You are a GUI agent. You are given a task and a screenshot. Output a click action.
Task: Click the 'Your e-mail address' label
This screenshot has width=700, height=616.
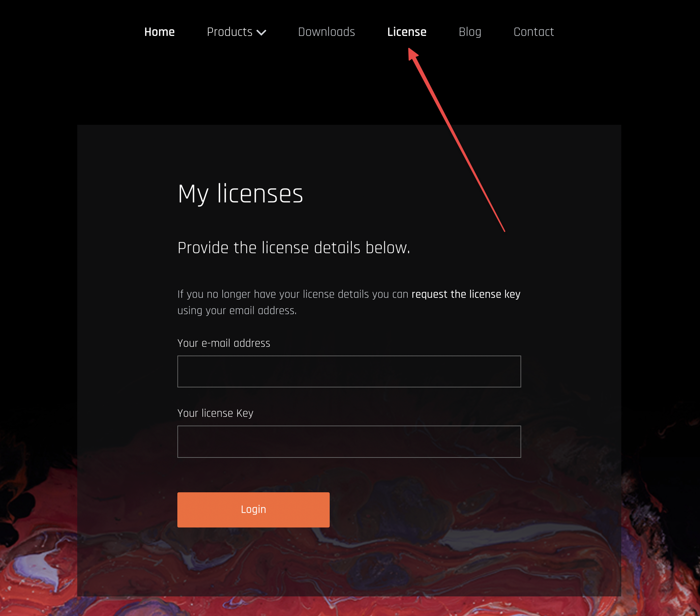(224, 343)
